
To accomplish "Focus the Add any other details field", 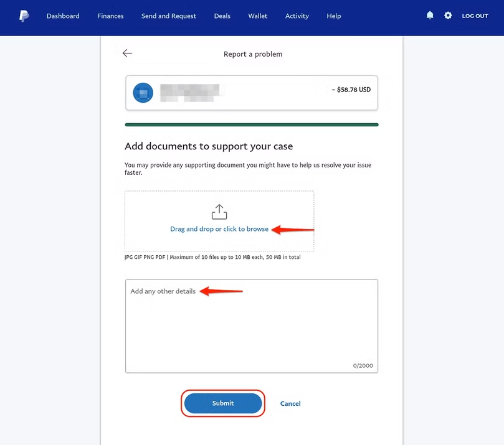I will [252, 326].
